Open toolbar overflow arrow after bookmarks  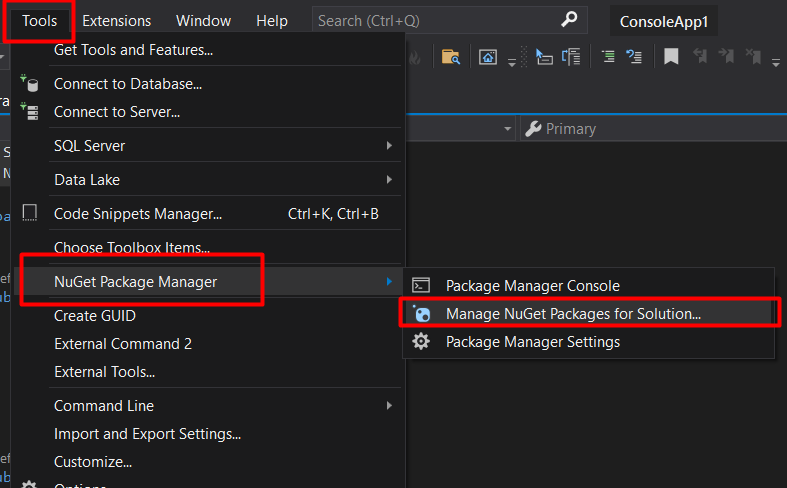776,62
